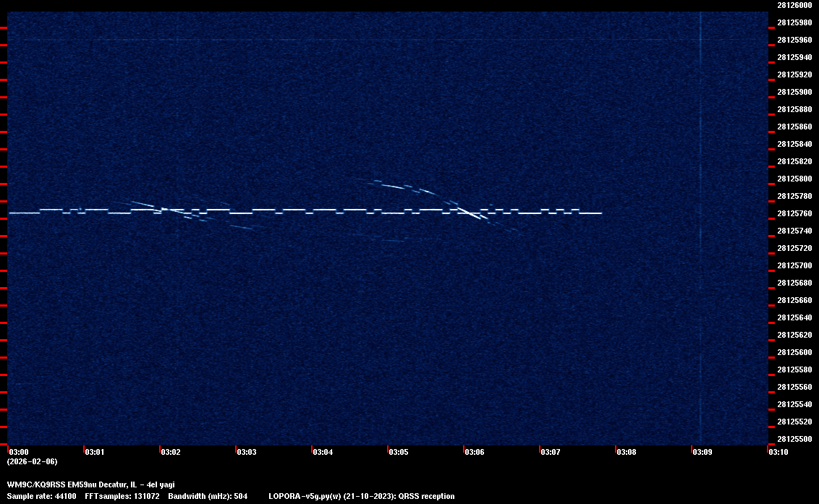Click the 03:09 time axis label
The image size is (819, 504).
[703, 452]
